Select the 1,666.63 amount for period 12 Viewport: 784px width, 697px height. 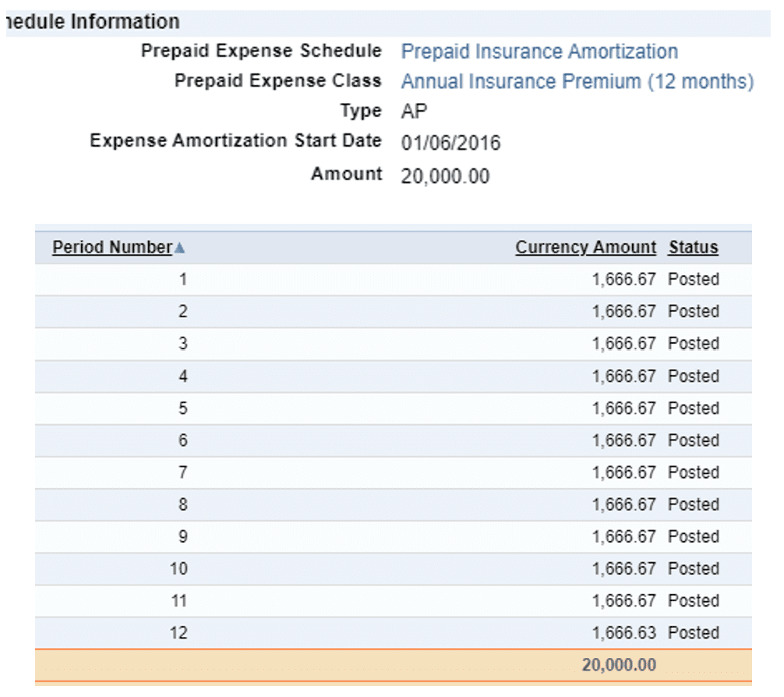tap(624, 632)
